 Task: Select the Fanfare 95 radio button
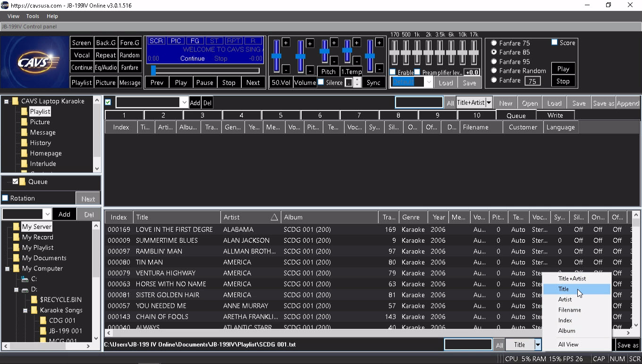pyautogui.click(x=494, y=61)
